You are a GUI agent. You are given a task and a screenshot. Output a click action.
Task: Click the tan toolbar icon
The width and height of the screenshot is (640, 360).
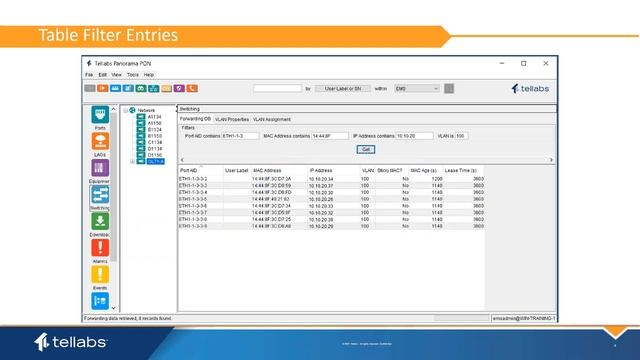pyautogui.click(x=166, y=88)
